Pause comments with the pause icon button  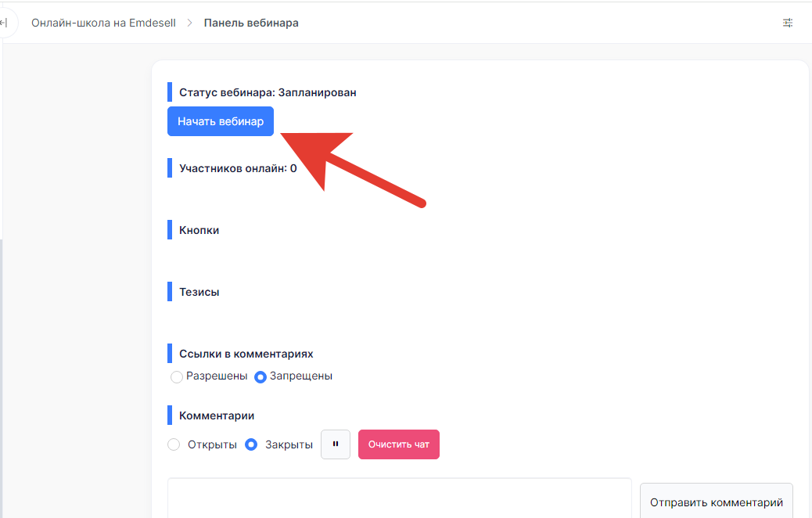click(336, 444)
